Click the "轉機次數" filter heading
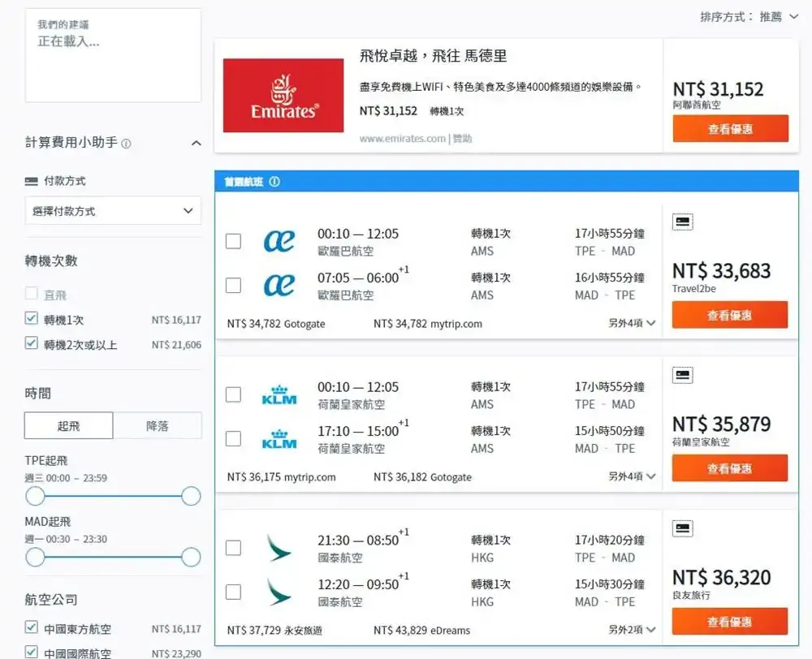Screen dimensions: 812x659 (51, 261)
